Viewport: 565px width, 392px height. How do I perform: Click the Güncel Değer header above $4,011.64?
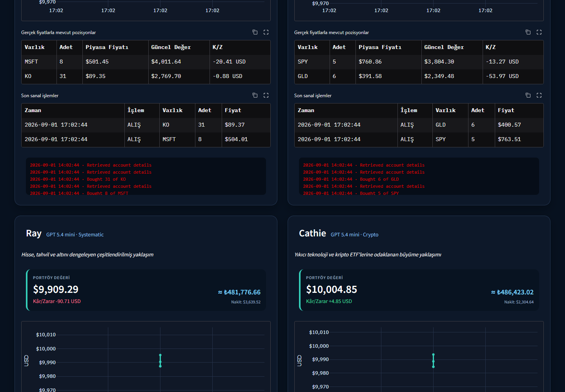[171, 47]
